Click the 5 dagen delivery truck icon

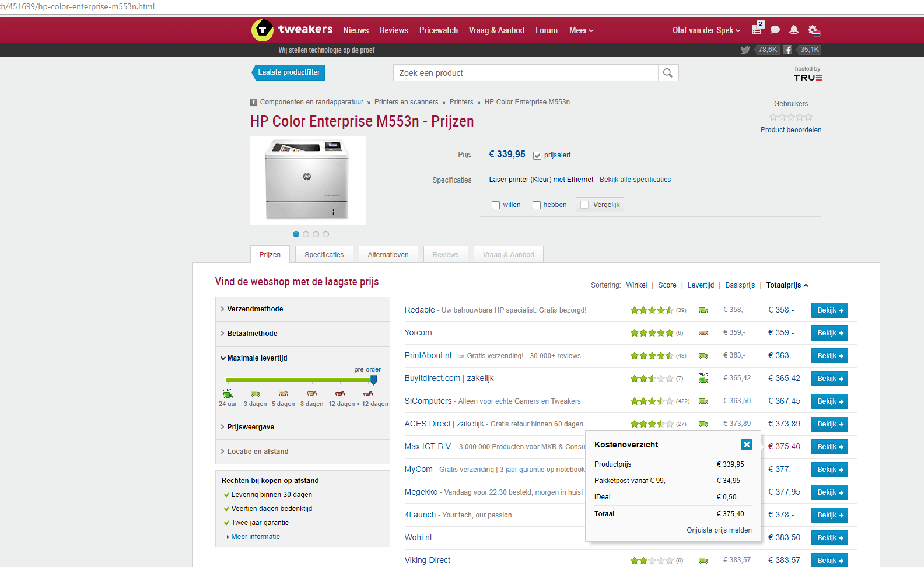click(283, 394)
